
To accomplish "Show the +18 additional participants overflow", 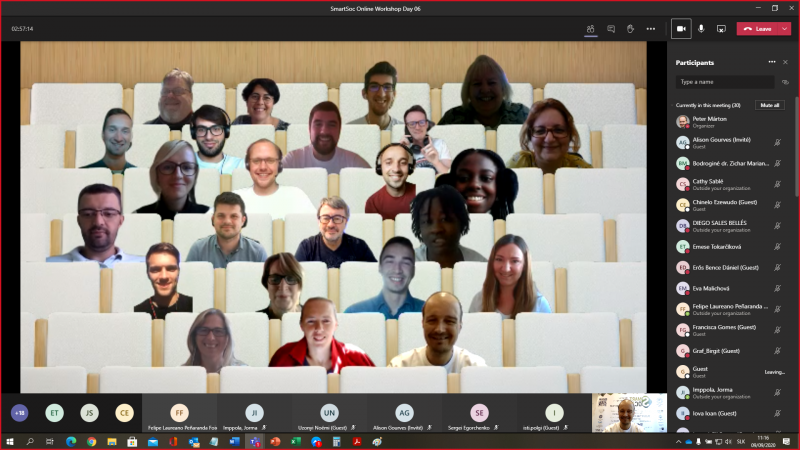I will [x=19, y=412].
